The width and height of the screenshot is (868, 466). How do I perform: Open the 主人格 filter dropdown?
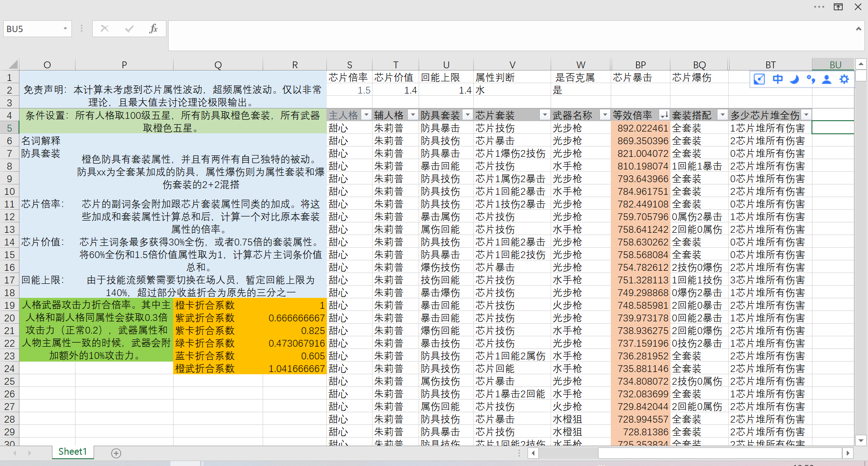click(x=367, y=115)
